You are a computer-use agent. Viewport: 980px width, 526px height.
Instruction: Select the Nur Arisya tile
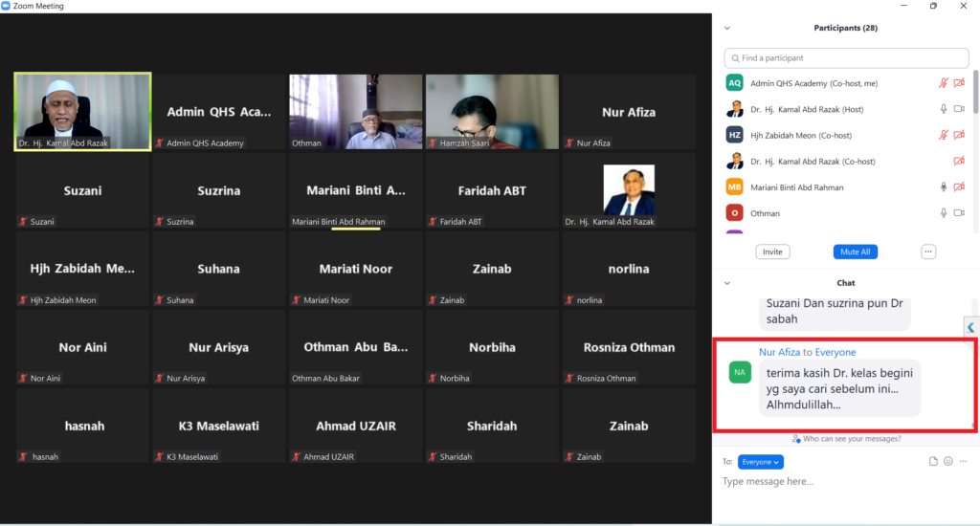click(219, 347)
